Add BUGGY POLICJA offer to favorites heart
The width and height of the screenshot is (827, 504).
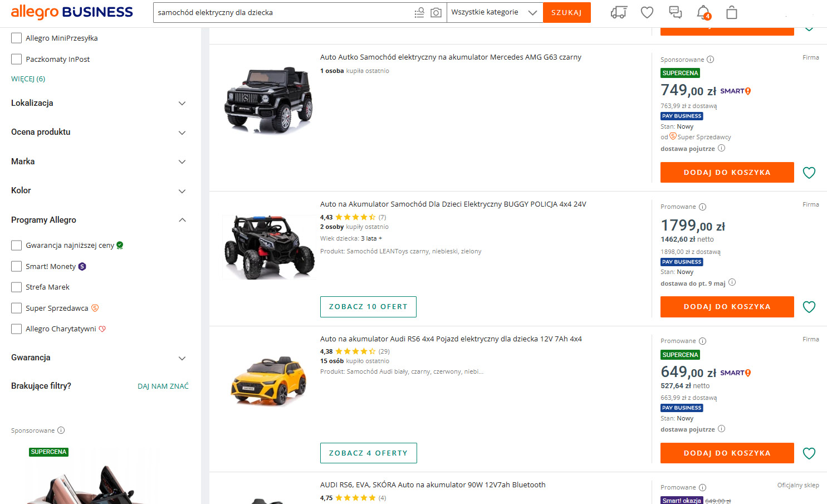click(809, 307)
